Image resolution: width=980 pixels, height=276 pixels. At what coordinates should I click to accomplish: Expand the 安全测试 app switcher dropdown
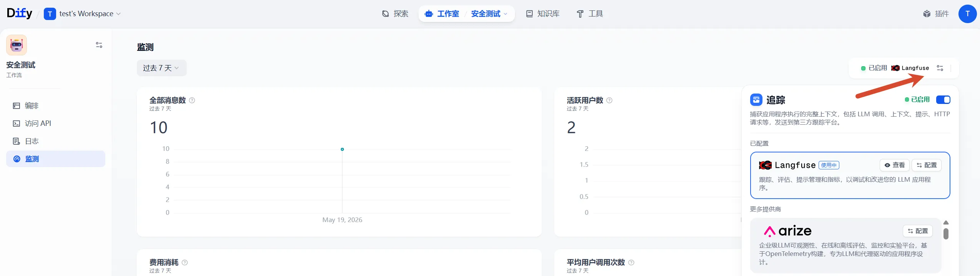click(489, 14)
